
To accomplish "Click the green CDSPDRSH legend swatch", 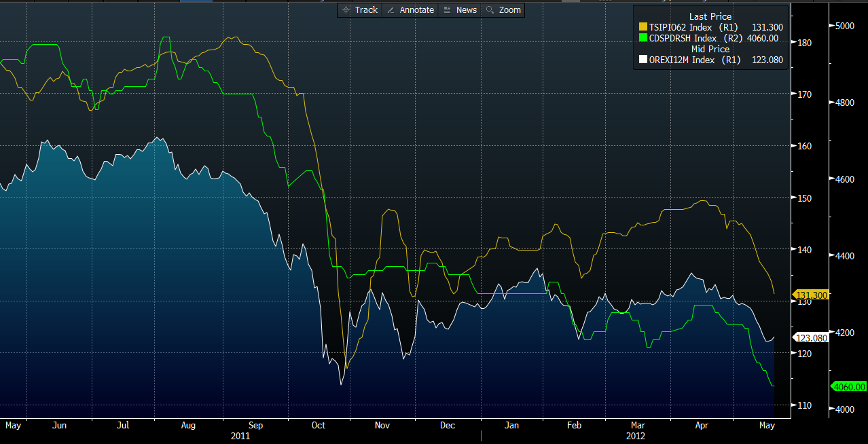I will 643,38.
